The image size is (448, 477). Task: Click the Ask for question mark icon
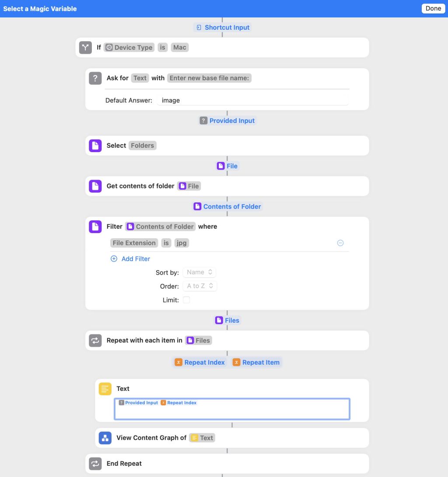pyautogui.click(x=95, y=78)
